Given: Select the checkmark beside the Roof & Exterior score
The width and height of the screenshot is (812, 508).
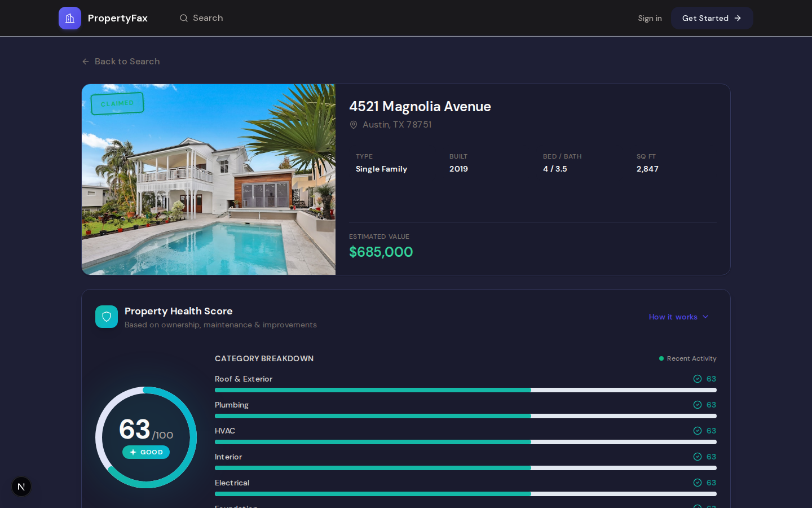Looking at the screenshot, I should coord(698,379).
